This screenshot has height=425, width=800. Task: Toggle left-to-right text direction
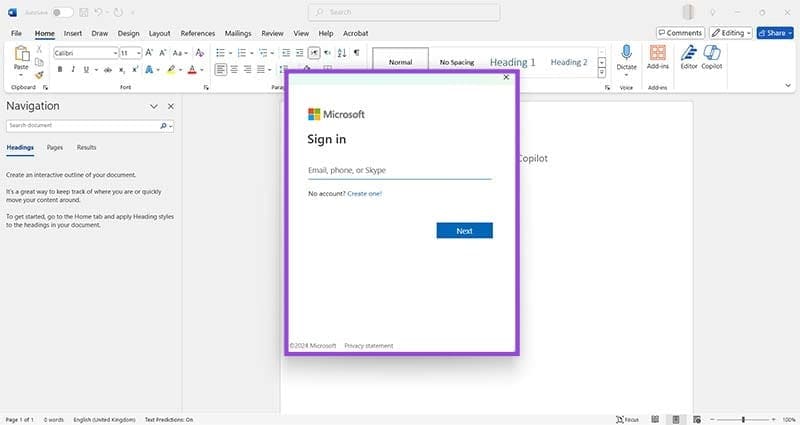314,53
